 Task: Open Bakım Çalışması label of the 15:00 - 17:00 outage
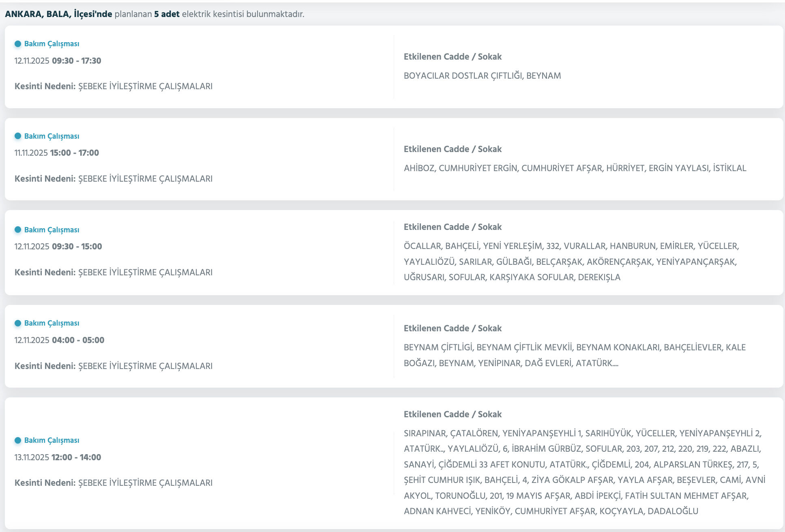51,136
